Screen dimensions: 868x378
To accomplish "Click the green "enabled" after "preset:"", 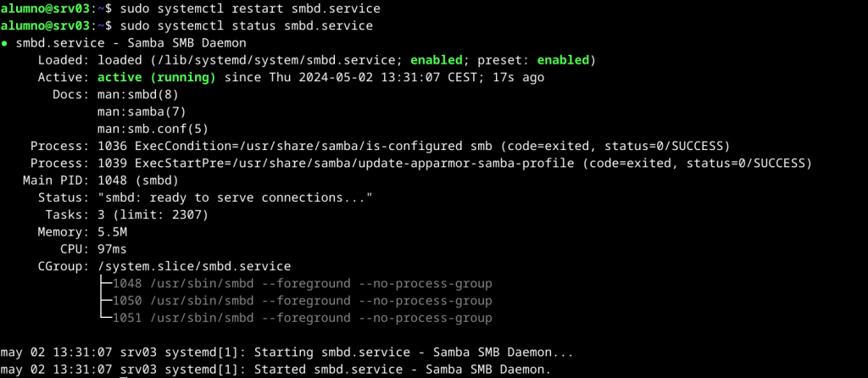I will point(563,60).
